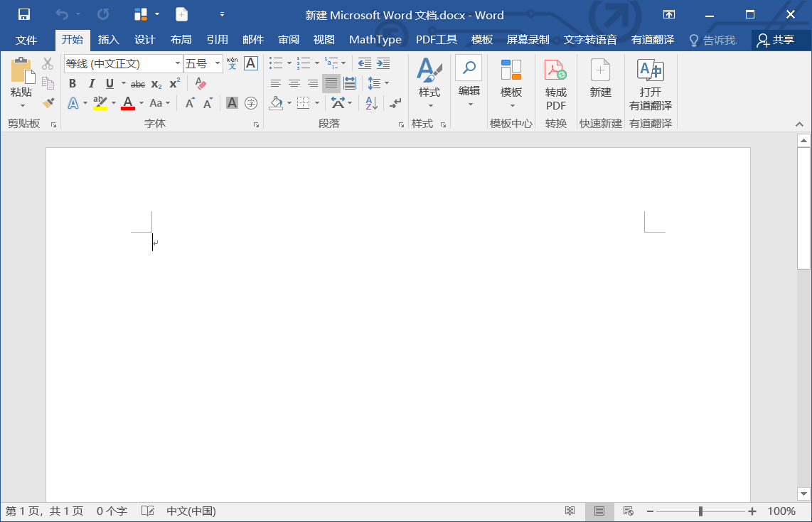Click the Quick New document icon

click(600, 70)
